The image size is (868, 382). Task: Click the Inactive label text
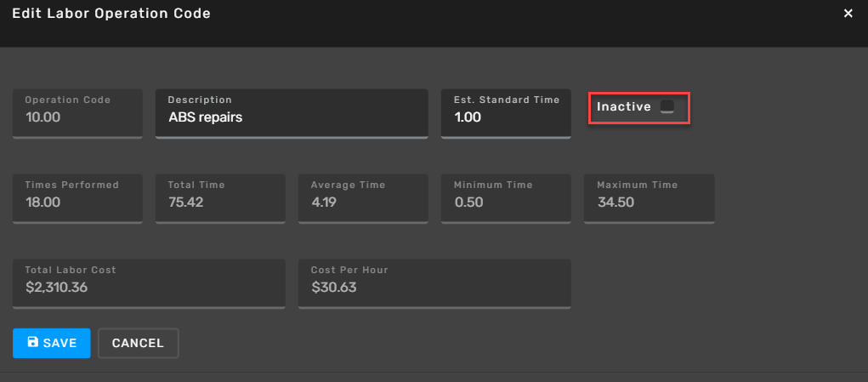point(624,107)
